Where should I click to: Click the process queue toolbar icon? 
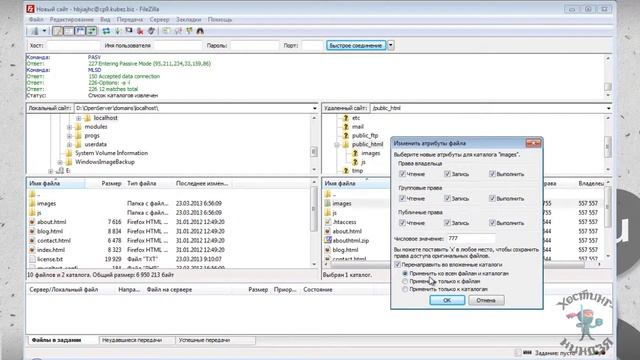point(118,31)
